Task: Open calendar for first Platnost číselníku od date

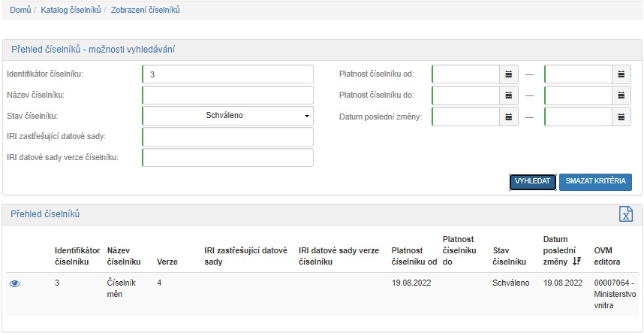Action: tap(509, 74)
